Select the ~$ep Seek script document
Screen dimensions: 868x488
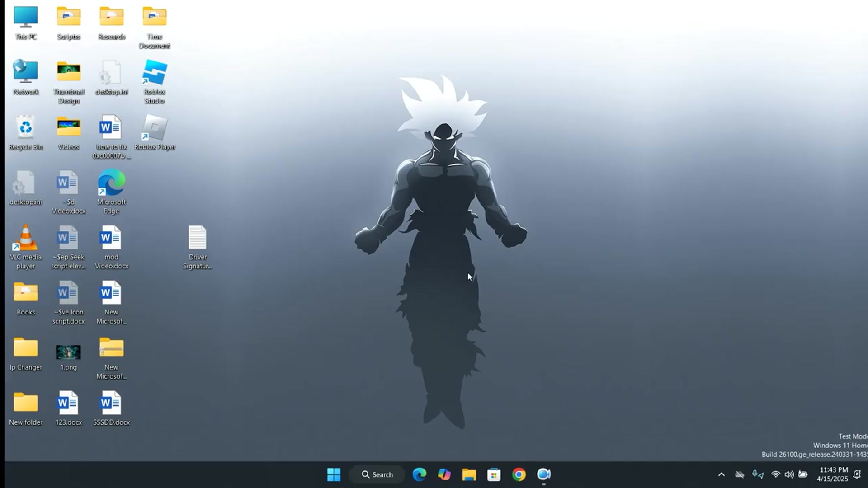click(x=69, y=248)
